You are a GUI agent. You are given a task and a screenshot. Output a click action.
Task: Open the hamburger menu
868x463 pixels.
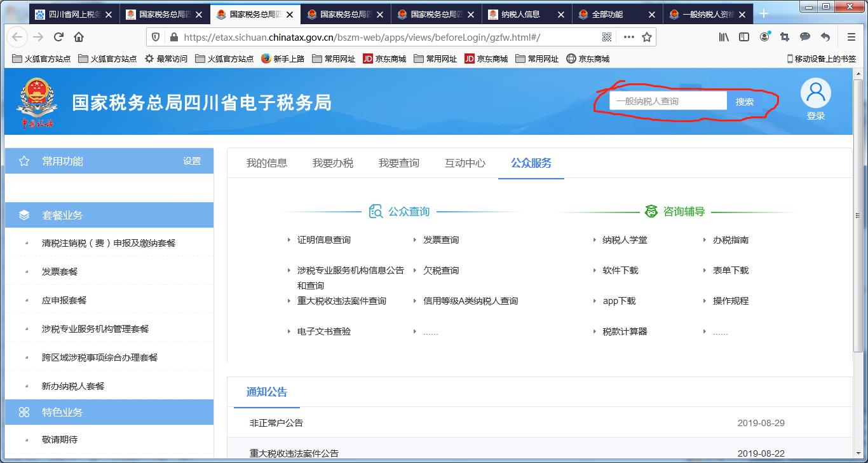point(851,37)
